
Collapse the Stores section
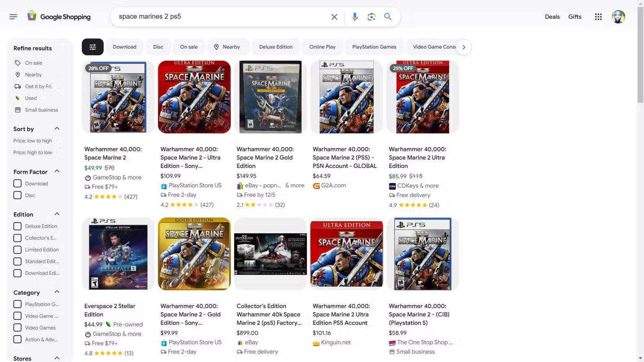coord(57,358)
